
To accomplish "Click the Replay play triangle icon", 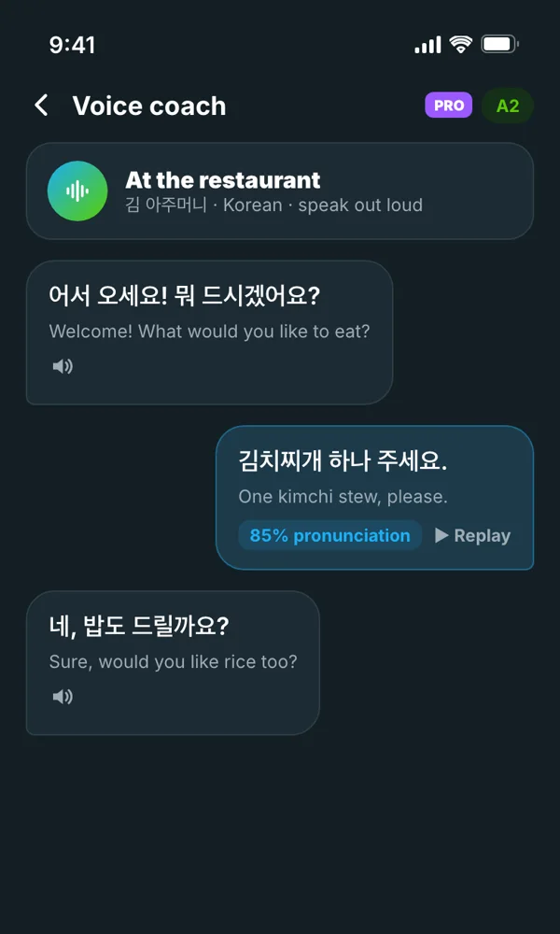I will coord(441,535).
